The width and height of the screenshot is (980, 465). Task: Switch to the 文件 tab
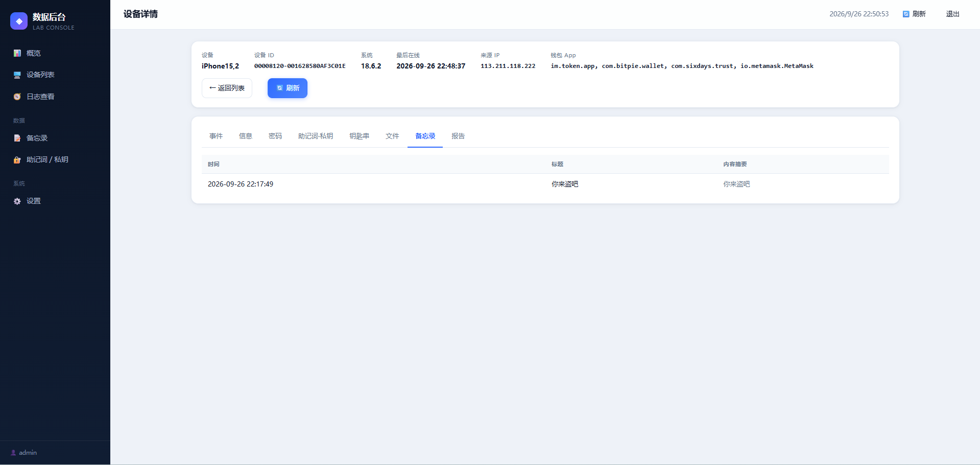[x=392, y=136]
